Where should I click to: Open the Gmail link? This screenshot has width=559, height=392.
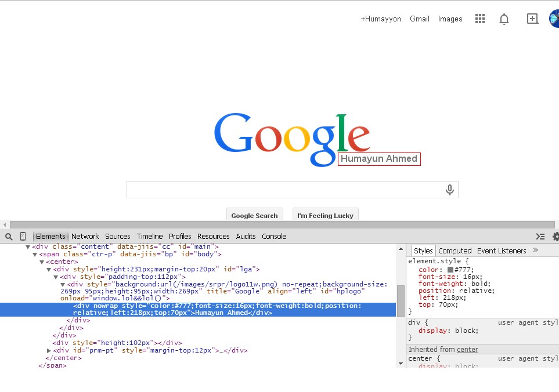pyautogui.click(x=419, y=19)
